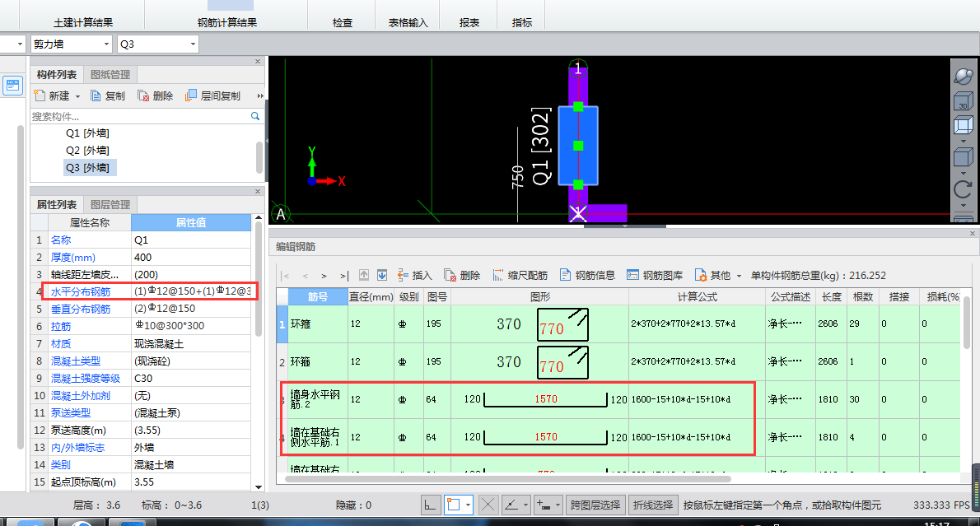Click the left sidebar panel icon
980x526 pixels.
(12, 86)
